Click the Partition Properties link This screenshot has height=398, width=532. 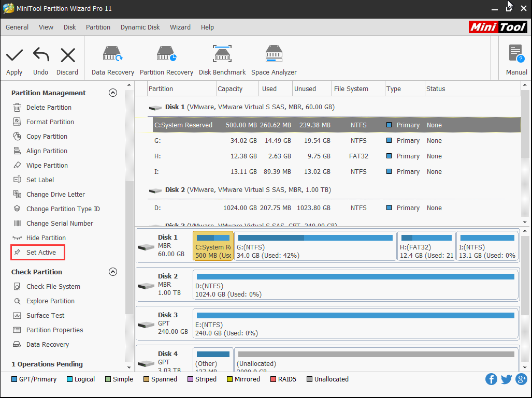tap(54, 330)
